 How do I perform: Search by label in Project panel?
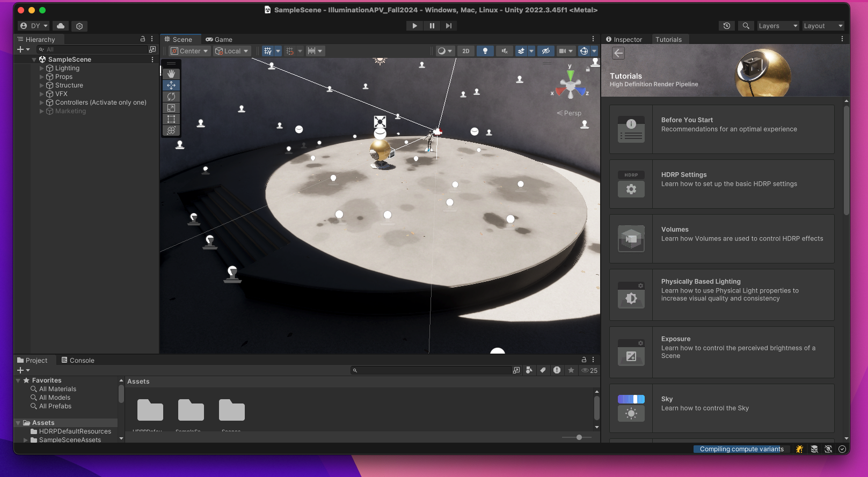point(543,370)
